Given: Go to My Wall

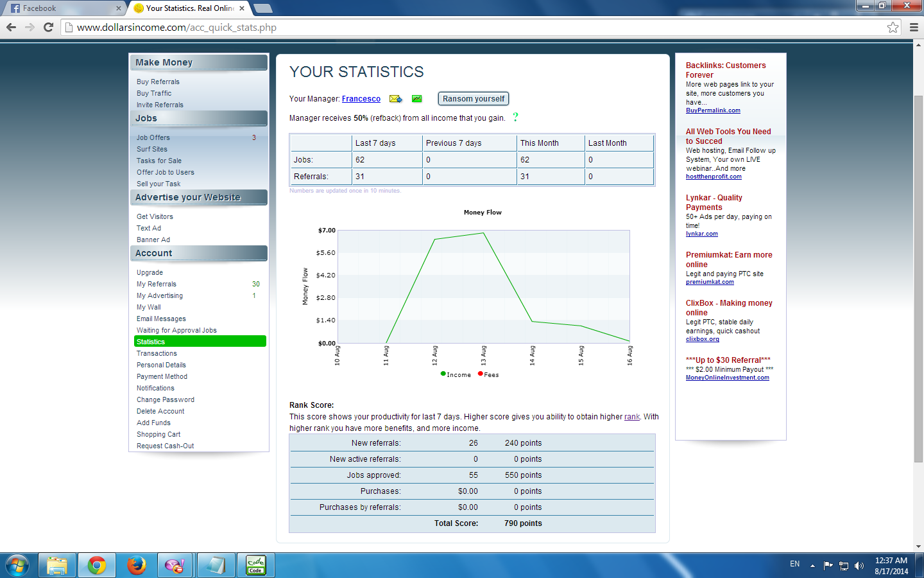Looking at the screenshot, I should (149, 307).
